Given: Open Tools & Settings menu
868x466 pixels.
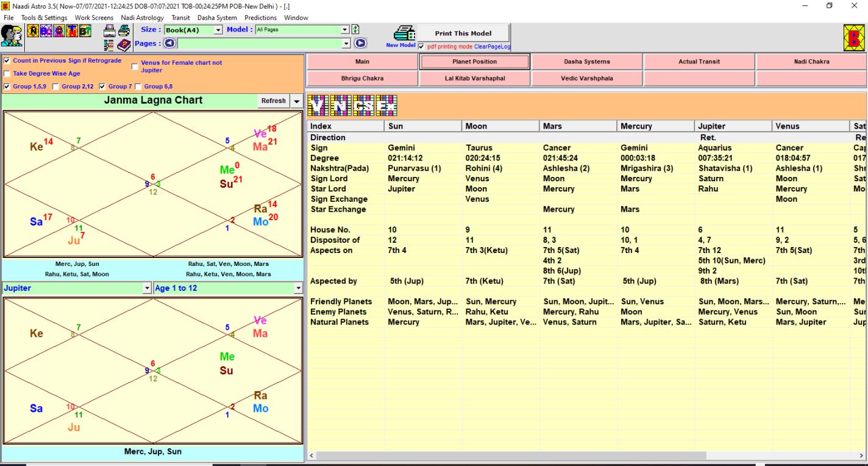Looking at the screenshot, I should point(44,18).
